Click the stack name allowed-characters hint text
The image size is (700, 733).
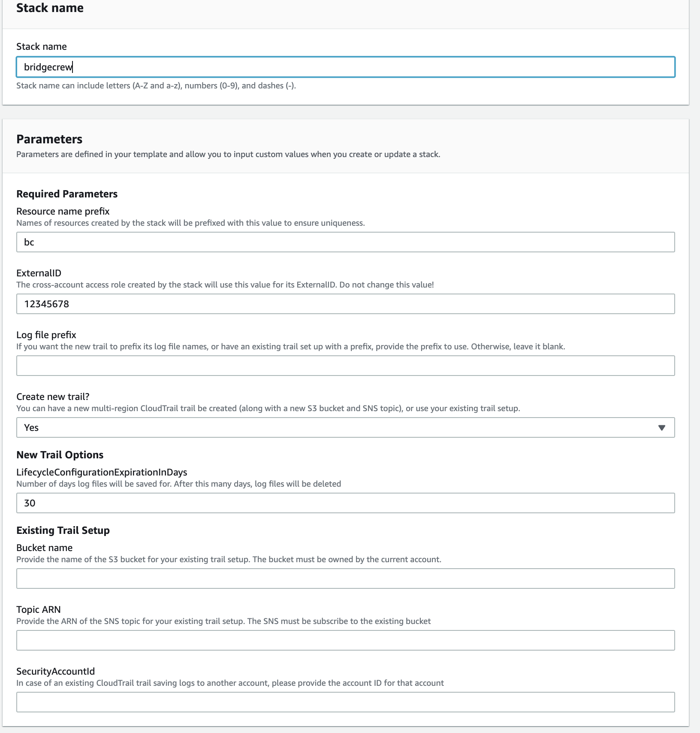(156, 85)
